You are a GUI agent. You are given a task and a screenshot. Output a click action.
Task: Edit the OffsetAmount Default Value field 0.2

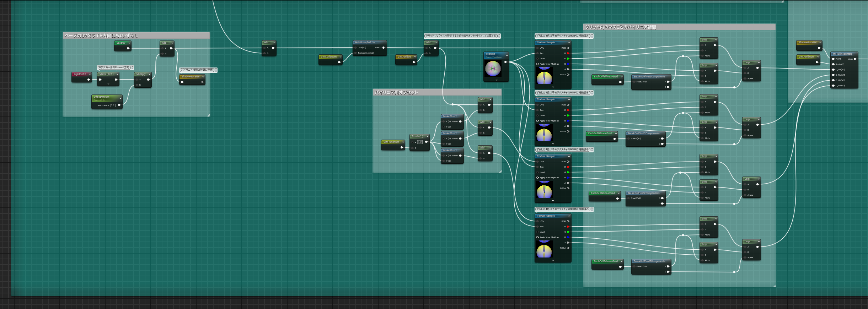(113, 105)
